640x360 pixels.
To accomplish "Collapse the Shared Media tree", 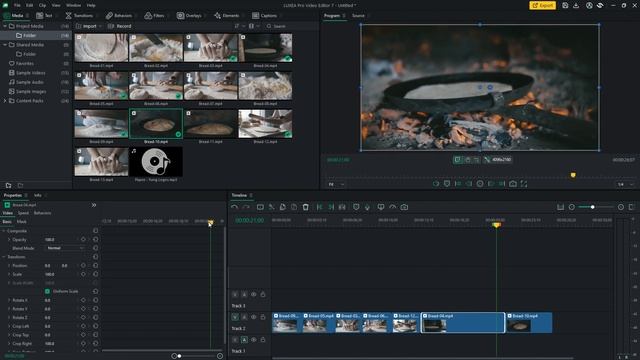I will (5, 44).
